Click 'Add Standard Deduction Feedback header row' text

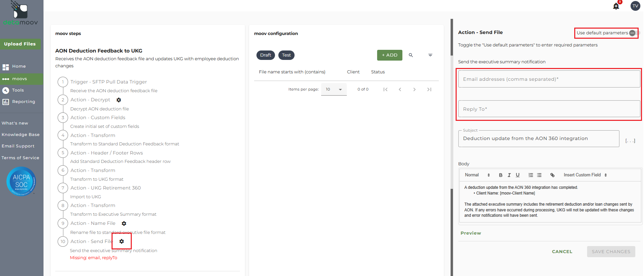[x=120, y=162]
